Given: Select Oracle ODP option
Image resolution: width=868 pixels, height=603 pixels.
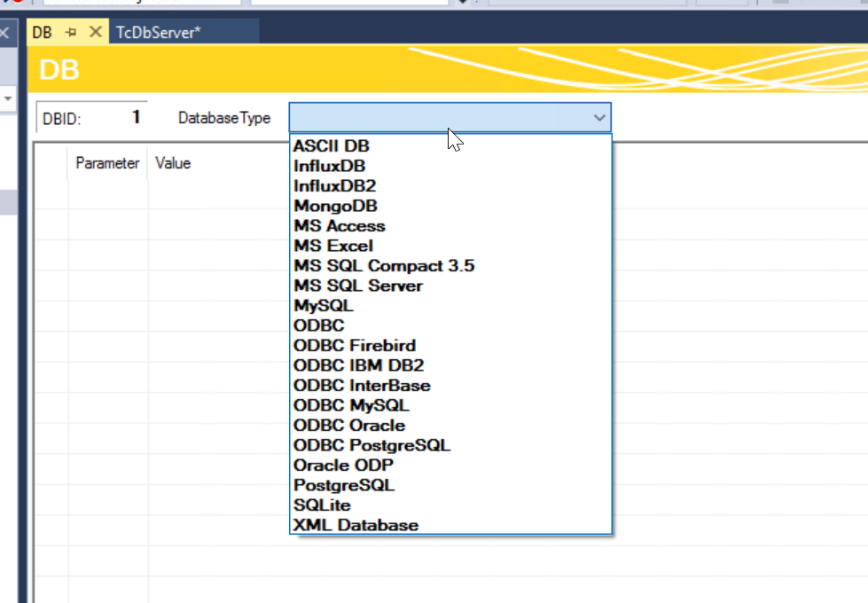Looking at the screenshot, I should (x=450, y=466).
